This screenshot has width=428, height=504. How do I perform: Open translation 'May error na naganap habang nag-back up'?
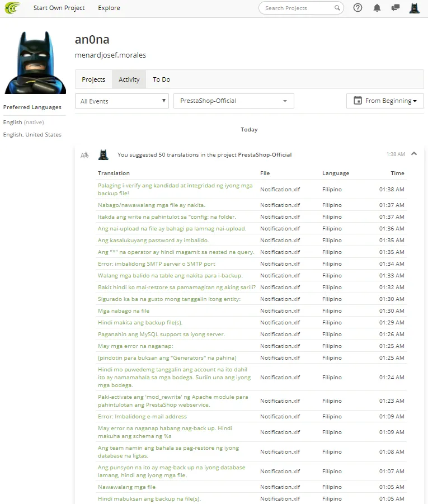point(165,432)
